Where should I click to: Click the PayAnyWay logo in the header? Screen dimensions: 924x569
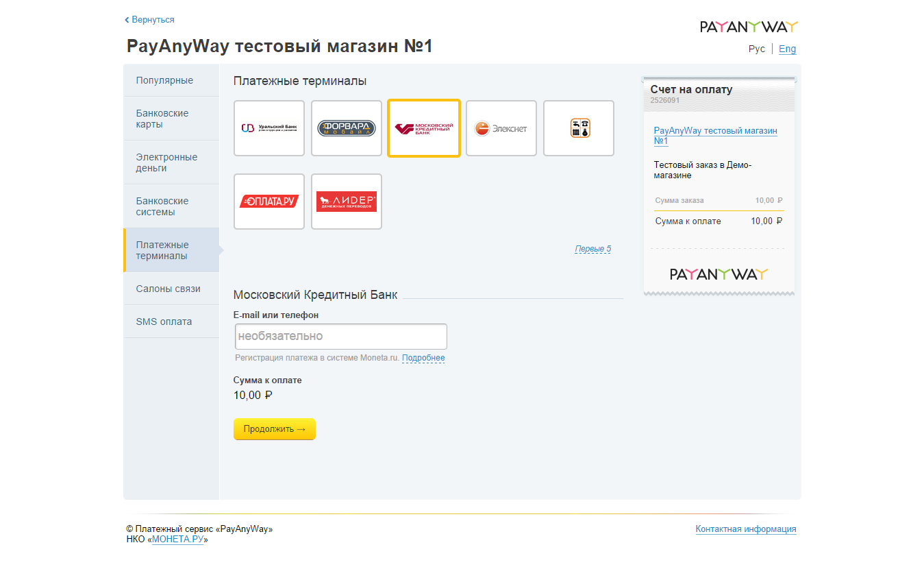pos(749,27)
